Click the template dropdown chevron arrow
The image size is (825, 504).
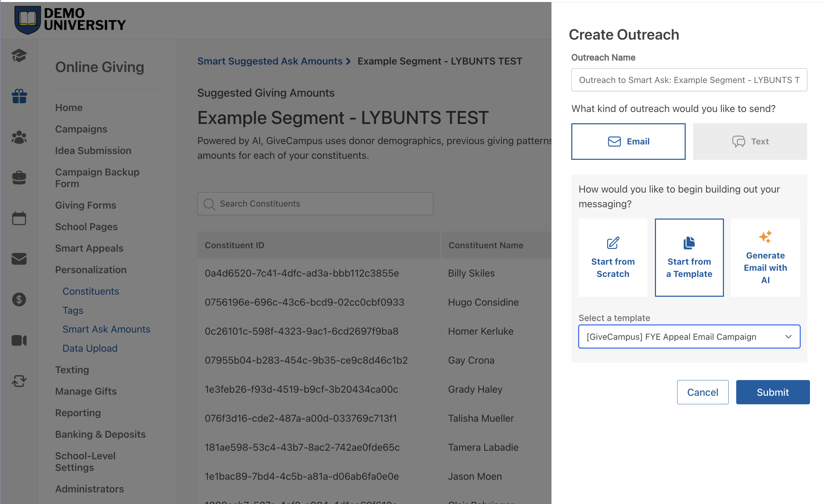[788, 337]
